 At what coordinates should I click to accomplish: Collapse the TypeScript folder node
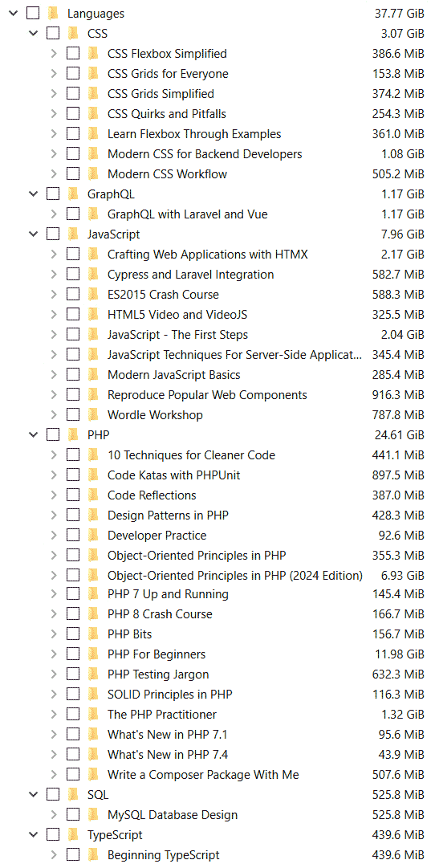(x=33, y=835)
